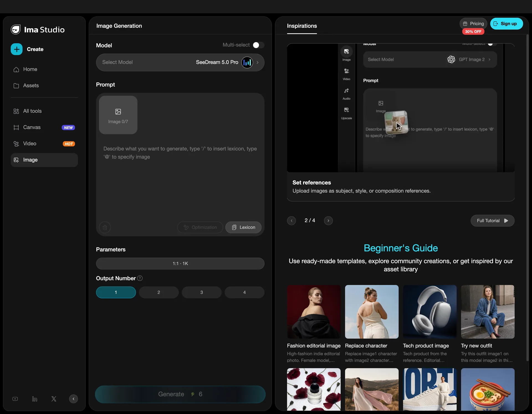
Task: Click the prompt description text field
Action: 180,153
